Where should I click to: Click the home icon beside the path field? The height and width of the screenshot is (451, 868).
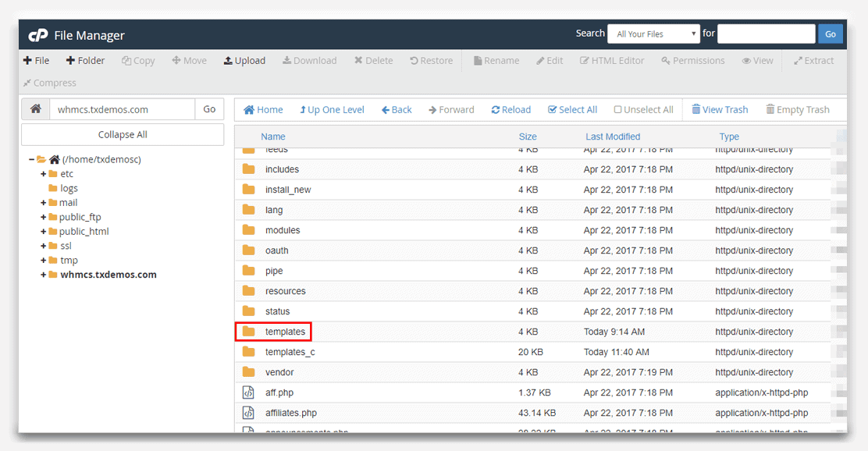(x=35, y=109)
